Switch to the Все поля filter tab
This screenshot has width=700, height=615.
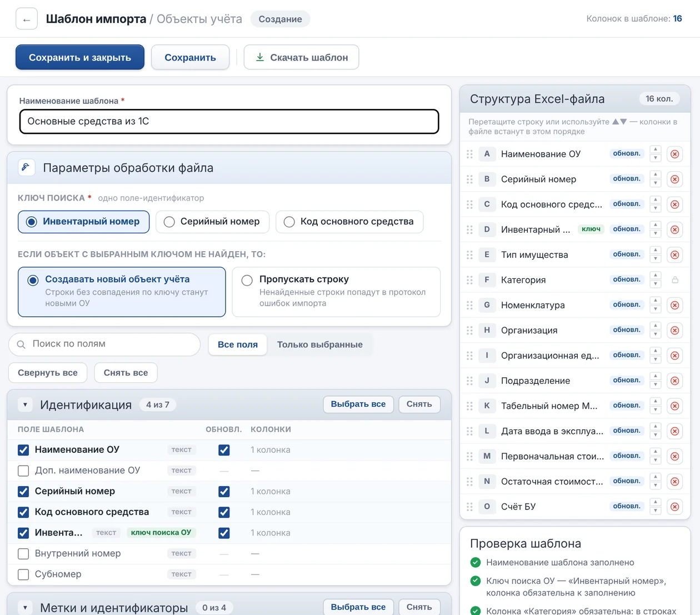pos(238,344)
